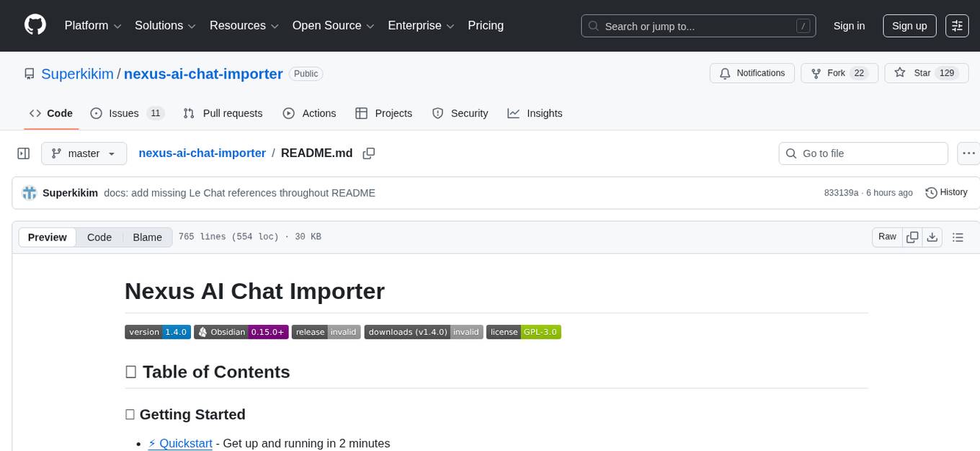This screenshot has width=980, height=451.
Task: Download the raw README file
Action: coord(932,236)
